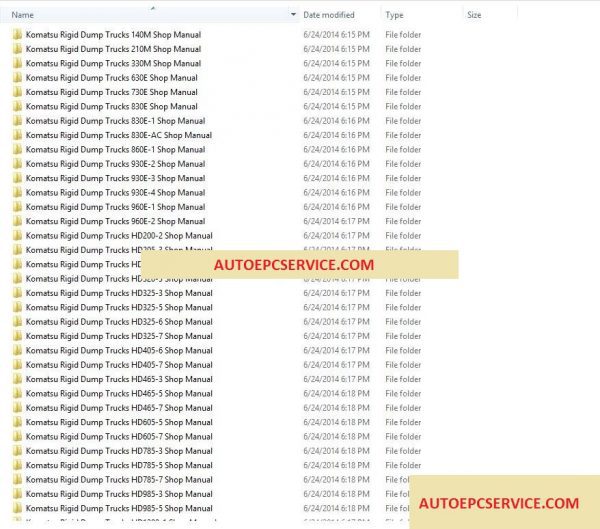Click folder icon for 330M Shop Manual
600x529 pixels.
click(17, 64)
